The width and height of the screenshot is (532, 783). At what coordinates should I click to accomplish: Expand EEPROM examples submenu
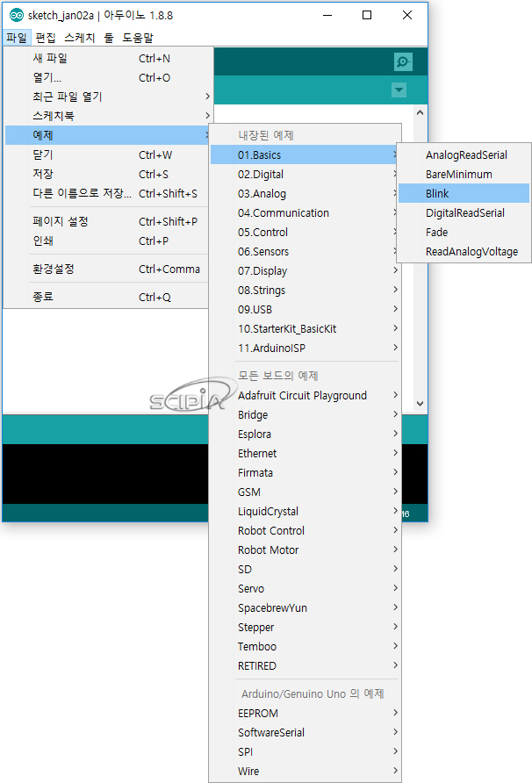click(306, 713)
